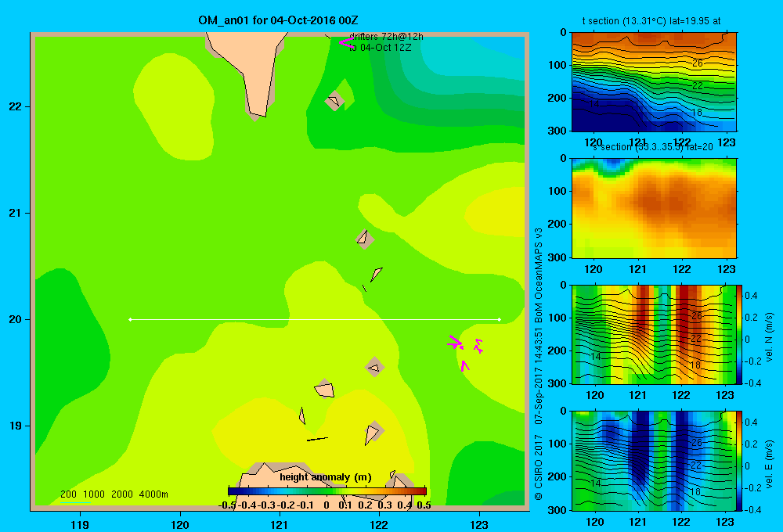Click the "200 1000 2000 4000m" depth contour legend

[114, 494]
